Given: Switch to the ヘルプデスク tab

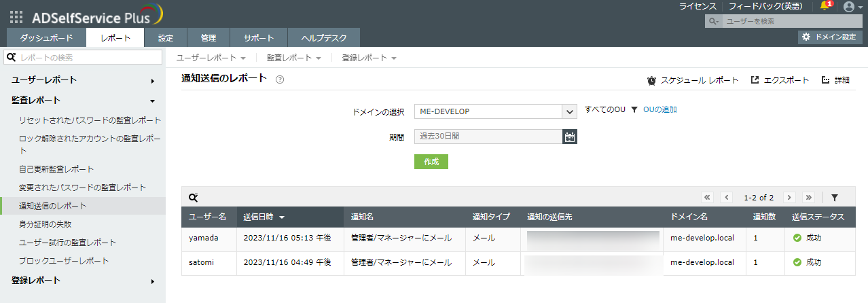Looking at the screenshot, I should [324, 38].
